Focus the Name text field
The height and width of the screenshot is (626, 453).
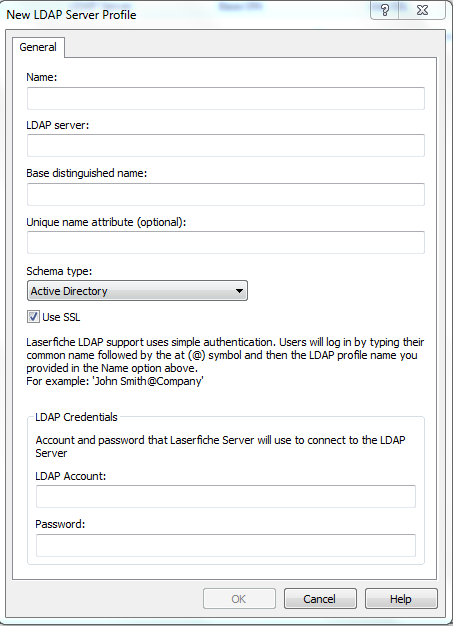[226, 98]
